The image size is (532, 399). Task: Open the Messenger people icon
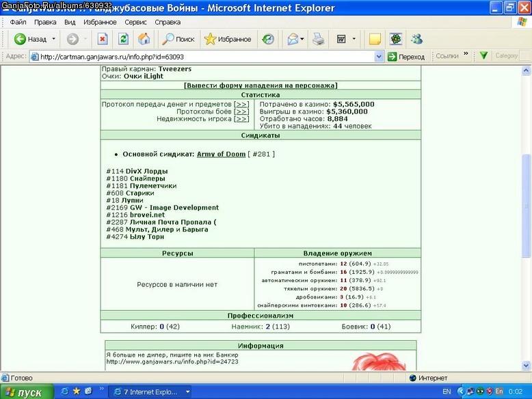[x=416, y=40]
